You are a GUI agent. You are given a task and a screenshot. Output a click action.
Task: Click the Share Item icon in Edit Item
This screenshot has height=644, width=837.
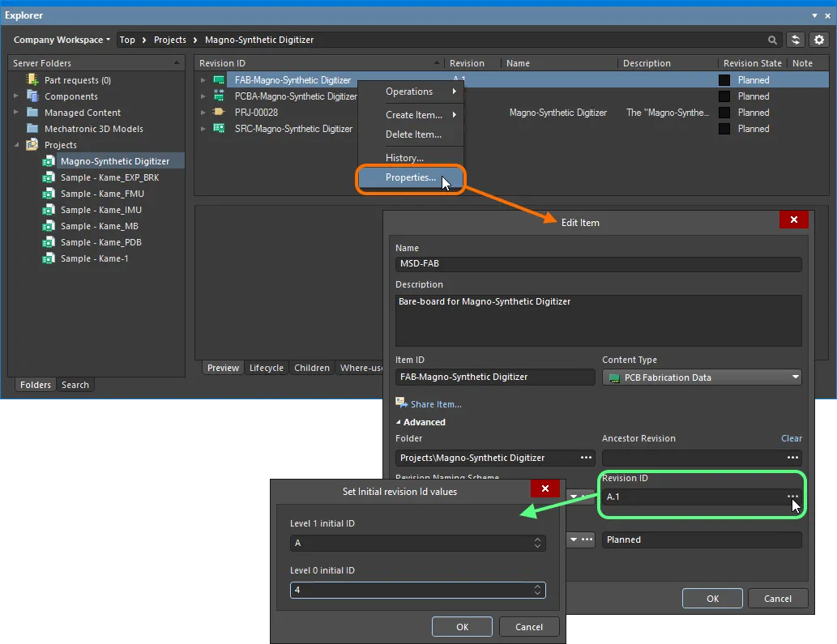pos(401,403)
